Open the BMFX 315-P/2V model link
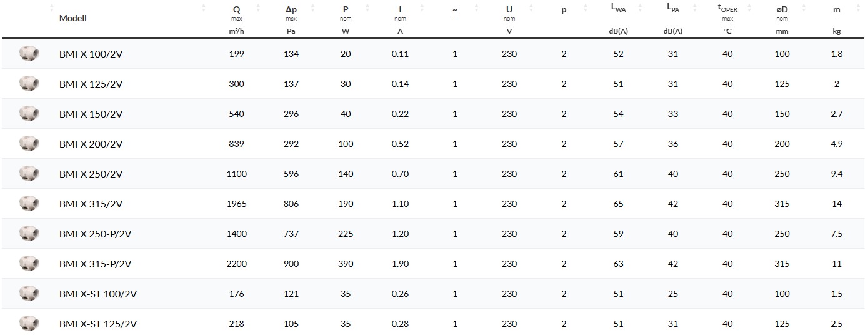This screenshot has height=335, width=868. pyautogui.click(x=95, y=264)
